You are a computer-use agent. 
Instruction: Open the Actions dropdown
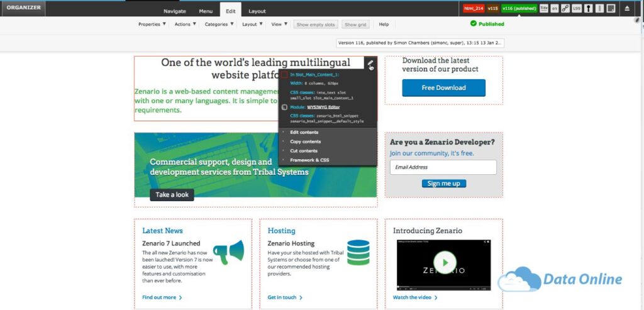186,25
